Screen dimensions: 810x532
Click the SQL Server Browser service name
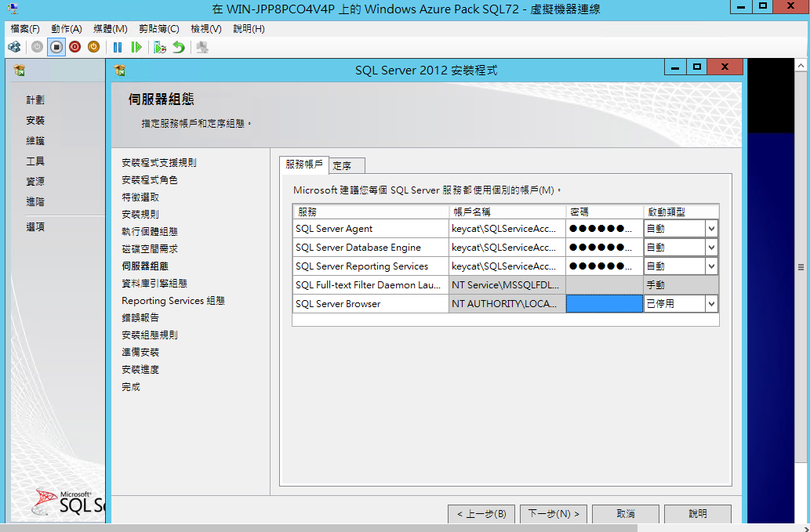coord(338,304)
